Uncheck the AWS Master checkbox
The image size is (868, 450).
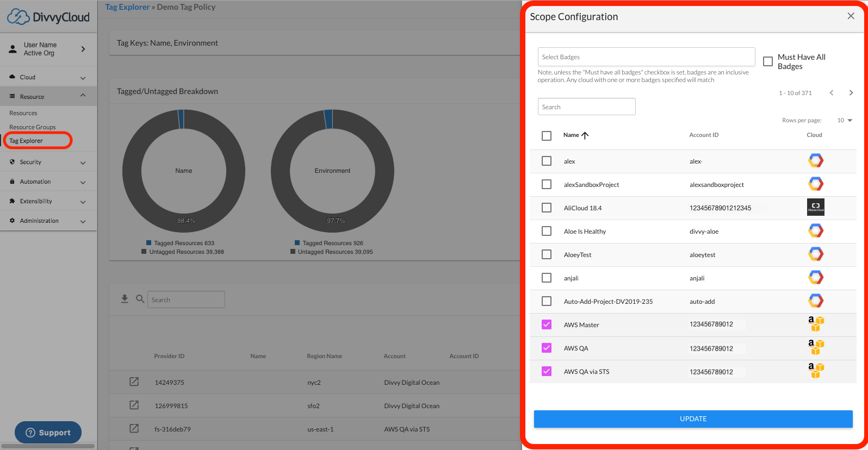coord(547,324)
